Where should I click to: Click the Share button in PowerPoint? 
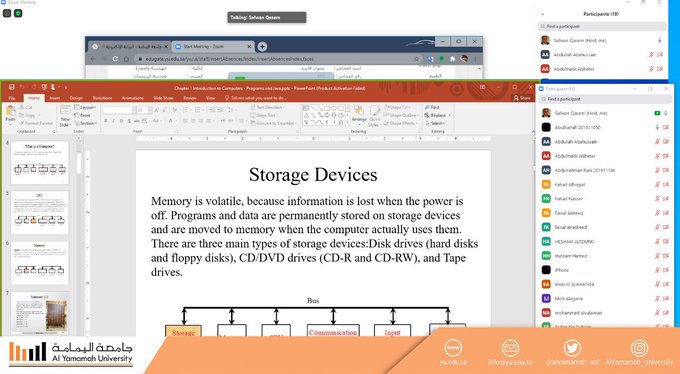(522, 98)
